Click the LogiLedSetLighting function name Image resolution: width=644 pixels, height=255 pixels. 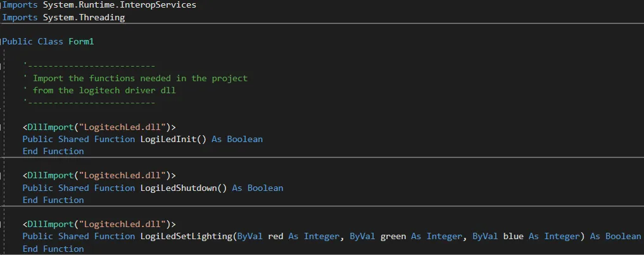point(186,237)
